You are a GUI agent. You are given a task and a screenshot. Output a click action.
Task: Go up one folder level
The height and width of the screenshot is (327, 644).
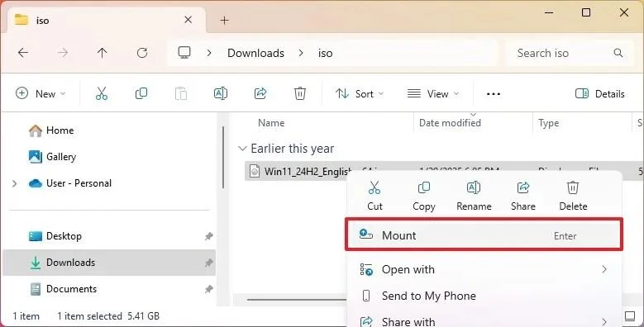tap(102, 53)
